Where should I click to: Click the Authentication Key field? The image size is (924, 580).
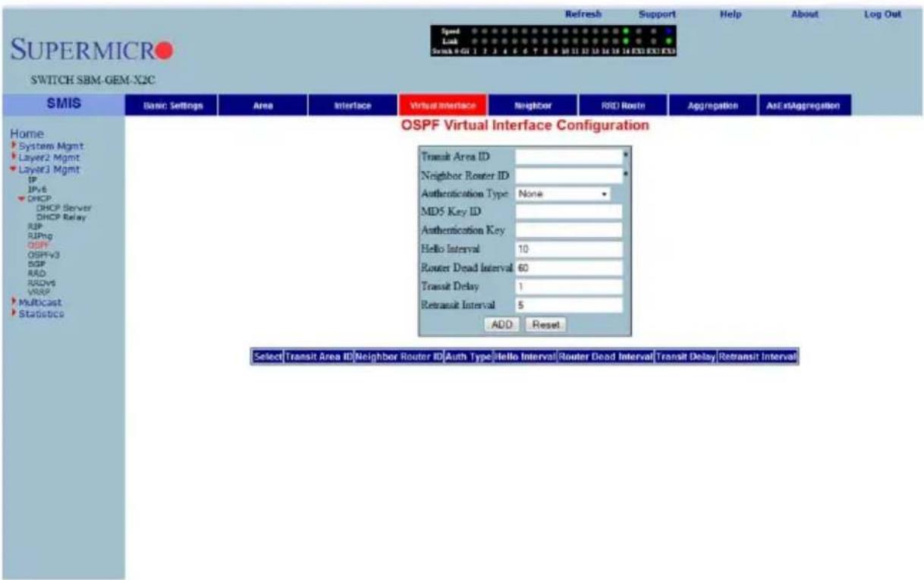(568, 230)
